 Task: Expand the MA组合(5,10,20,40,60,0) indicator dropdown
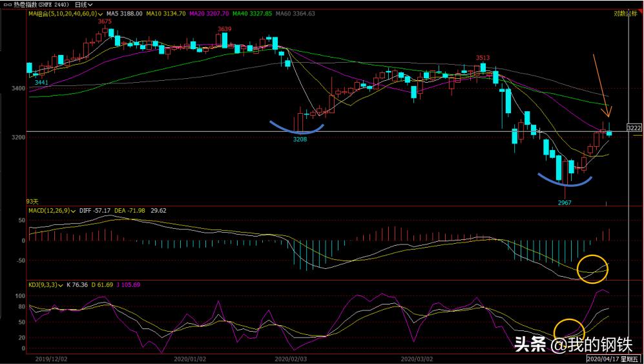[x=101, y=13]
